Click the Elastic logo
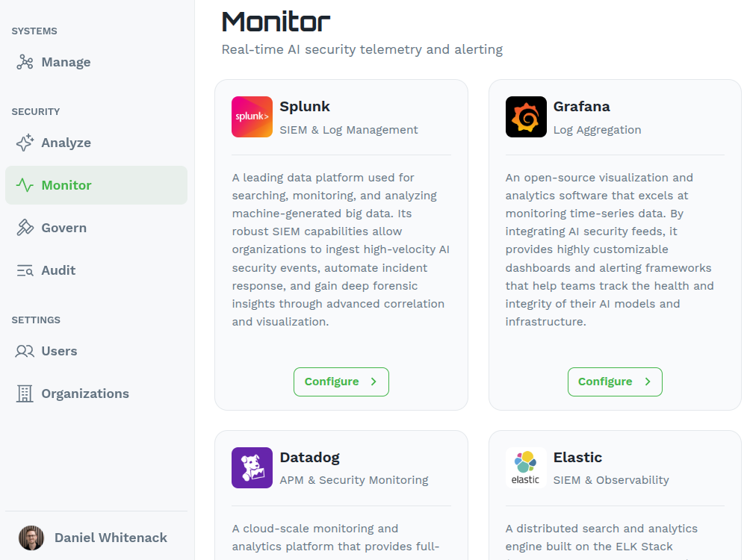This screenshot has height=560, width=747. [x=526, y=467]
